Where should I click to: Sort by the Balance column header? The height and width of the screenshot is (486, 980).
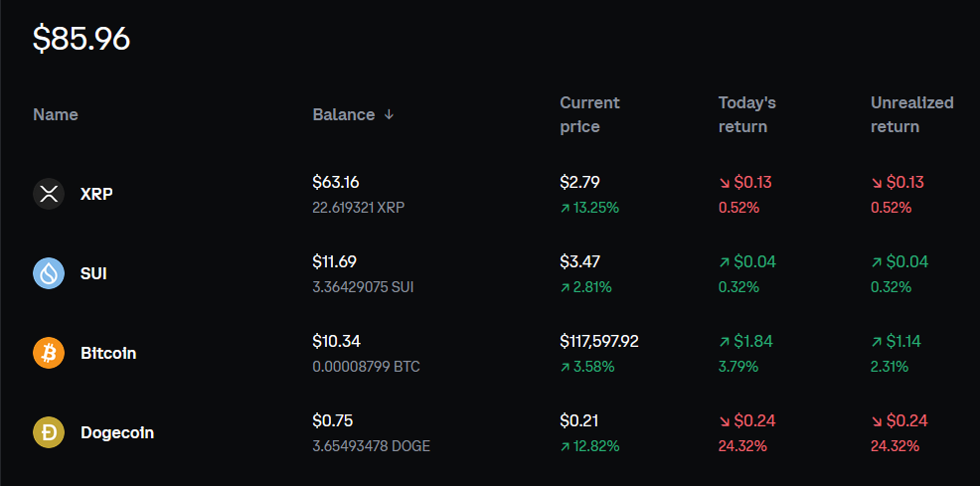[x=344, y=115]
